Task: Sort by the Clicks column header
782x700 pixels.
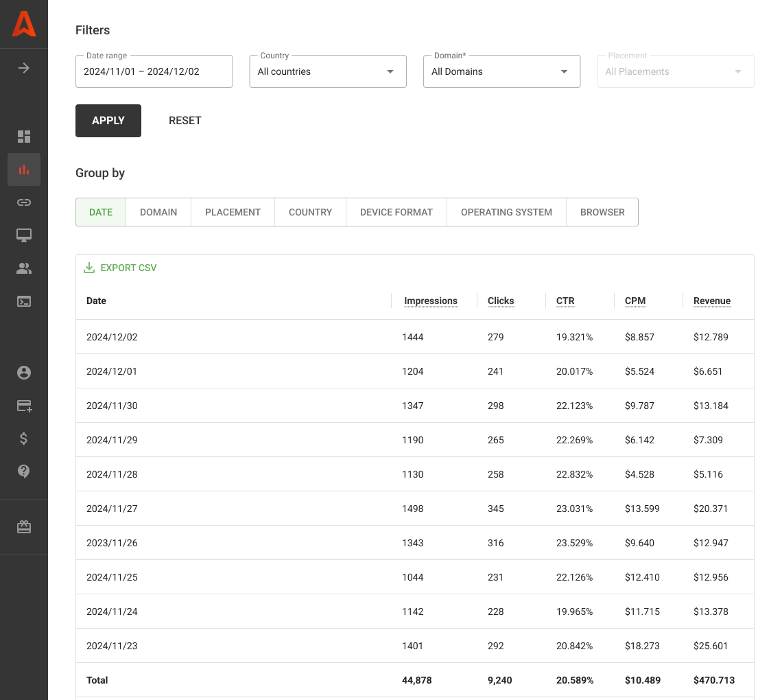Action: (x=501, y=301)
